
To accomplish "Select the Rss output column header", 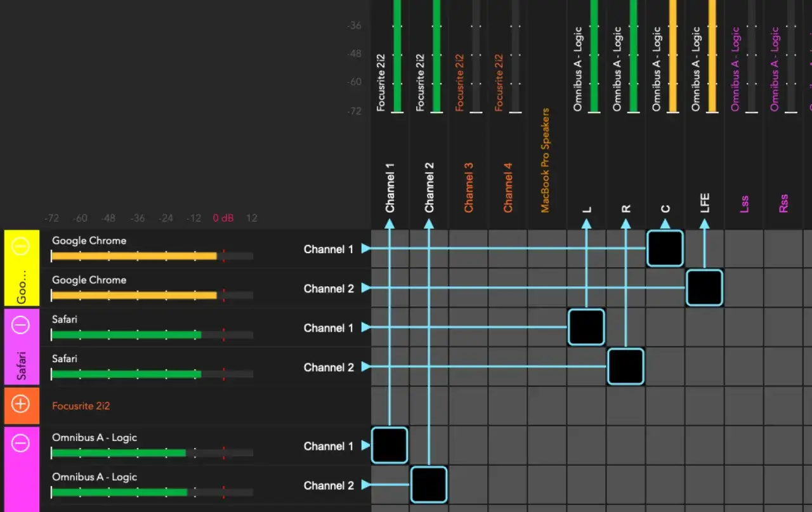I will click(783, 203).
